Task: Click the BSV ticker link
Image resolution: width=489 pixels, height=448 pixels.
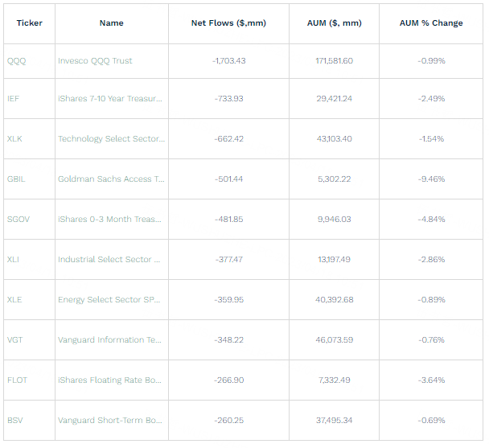Action: tap(14, 421)
